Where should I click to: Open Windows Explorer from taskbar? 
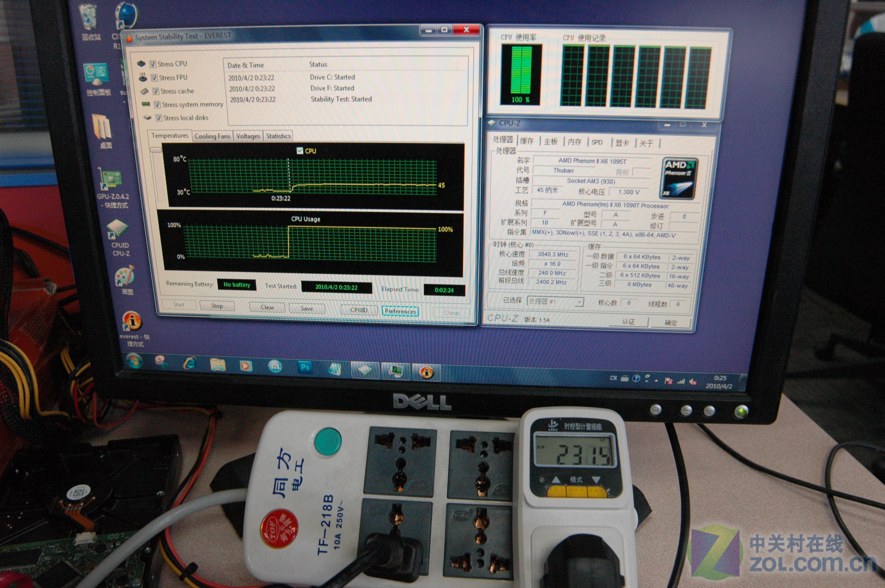218,364
